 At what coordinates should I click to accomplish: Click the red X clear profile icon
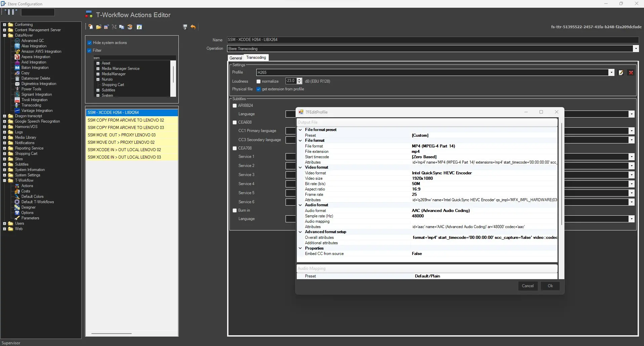[x=631, y=73]
